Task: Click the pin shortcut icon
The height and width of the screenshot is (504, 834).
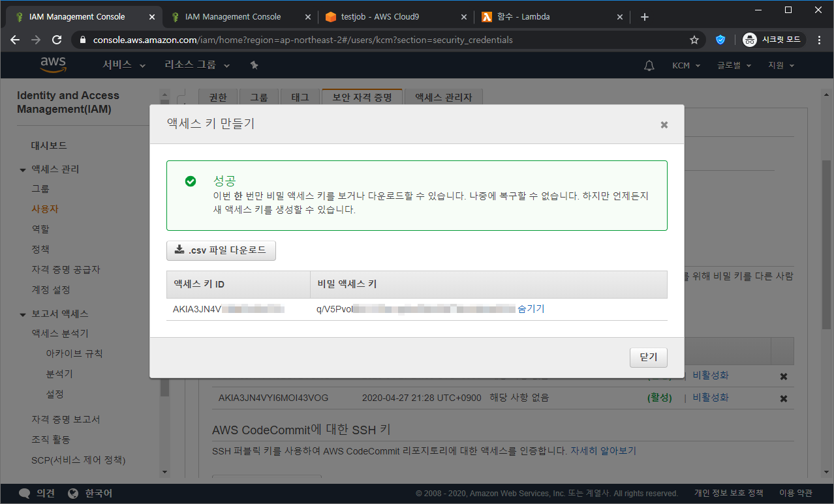Action: point(255,65)
